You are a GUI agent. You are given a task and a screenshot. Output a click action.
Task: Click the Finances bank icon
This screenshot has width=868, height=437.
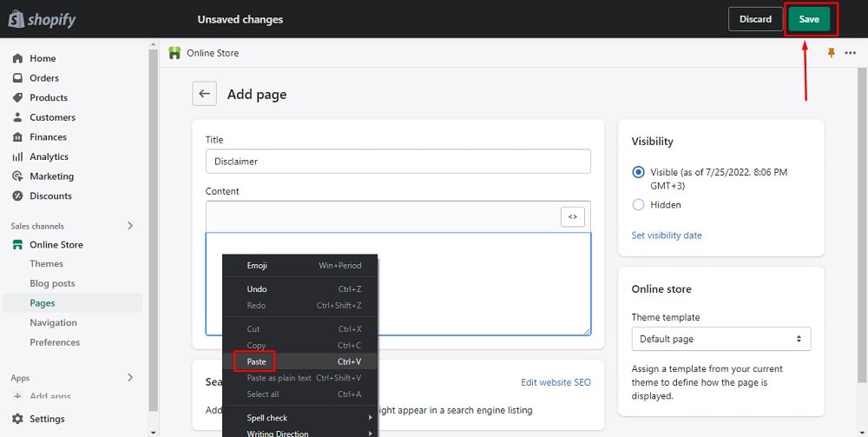click(x=17, y=136)
